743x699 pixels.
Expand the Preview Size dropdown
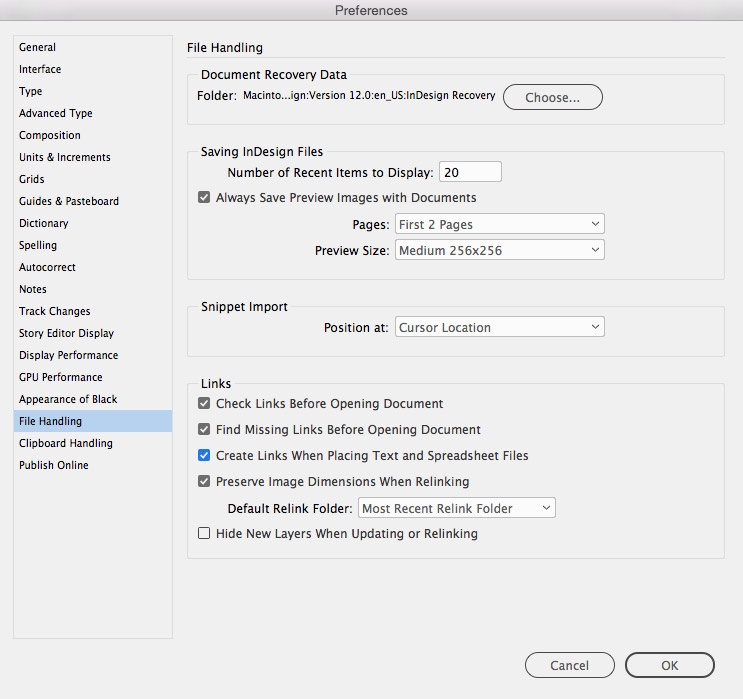499,251
